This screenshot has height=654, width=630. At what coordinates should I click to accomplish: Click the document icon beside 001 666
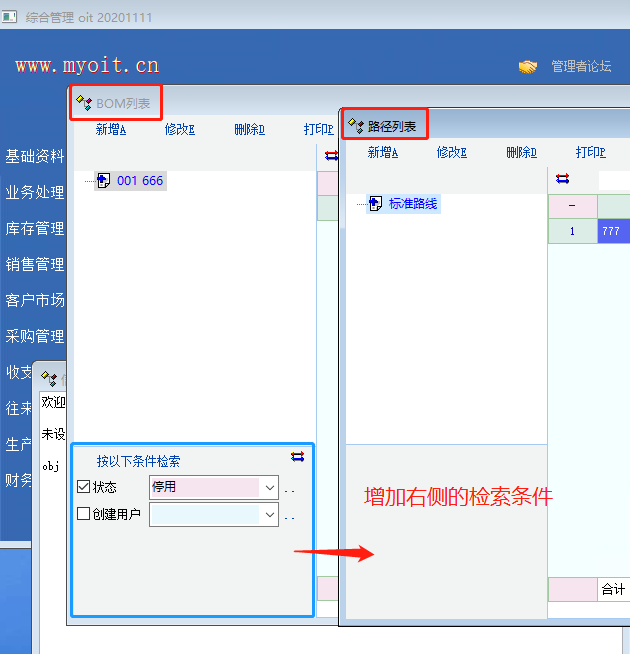click(x=103, y=181)
